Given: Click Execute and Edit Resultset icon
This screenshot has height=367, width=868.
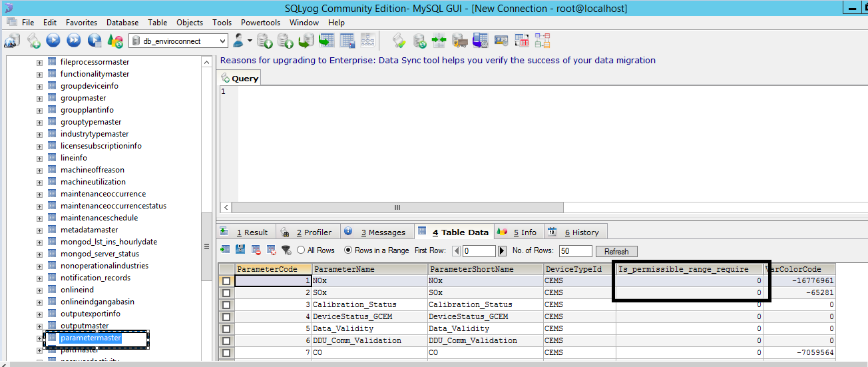Looking at the screenshot, I should pyautogui.click(x=95, y=41).
